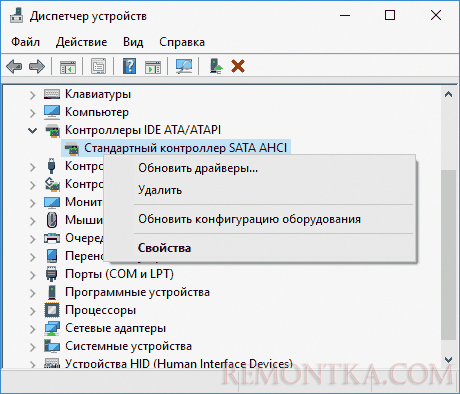Viewport: 460px width, 394px height.
Task: Expand the Порты (COM и LPT) category
Action: (x=32, y=275)
